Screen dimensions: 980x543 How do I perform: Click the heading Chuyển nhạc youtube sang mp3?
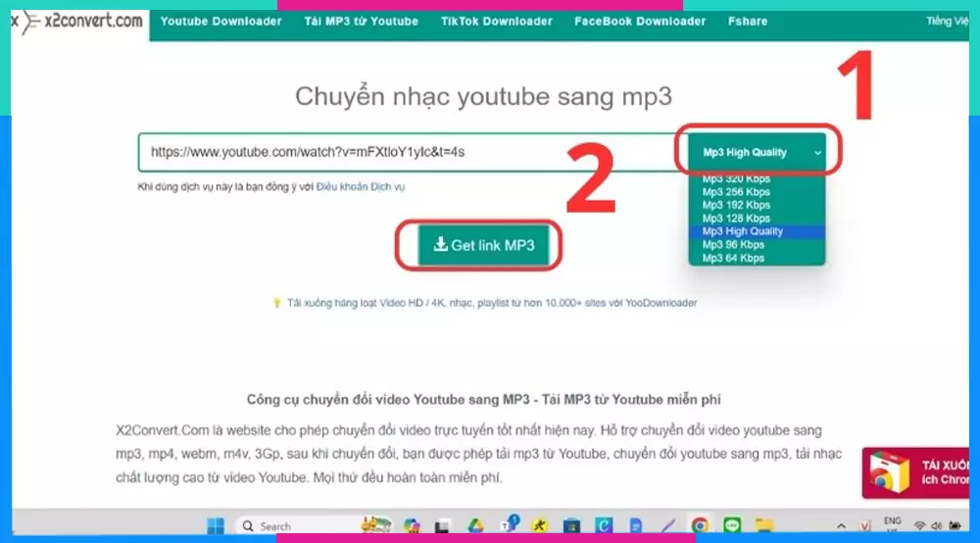point(483,96)
